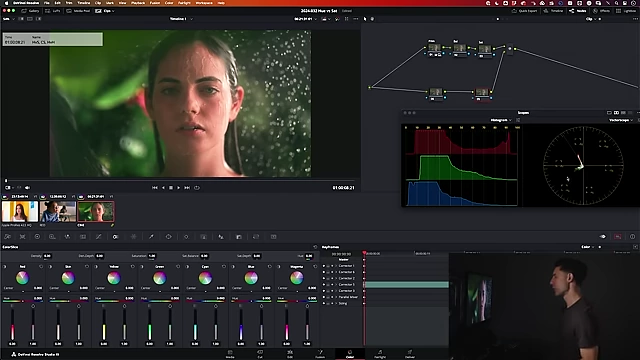This screenshot has height=360, width=640.
Task: Open the viewer zoom percentage dropdown
Action: 10,19
